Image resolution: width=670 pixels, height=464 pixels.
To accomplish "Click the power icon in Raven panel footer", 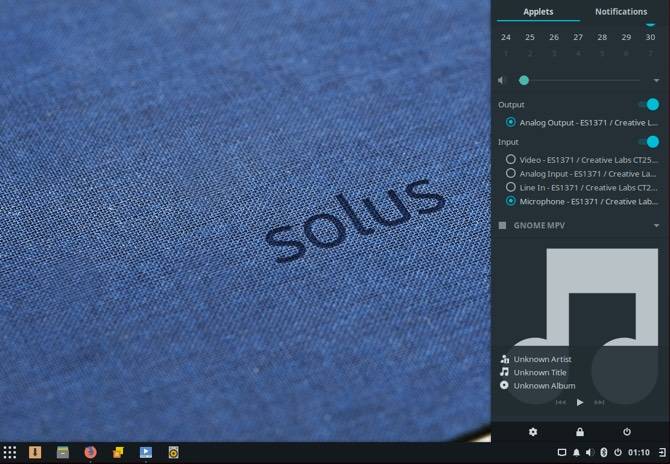I will [x=627, y=432].
